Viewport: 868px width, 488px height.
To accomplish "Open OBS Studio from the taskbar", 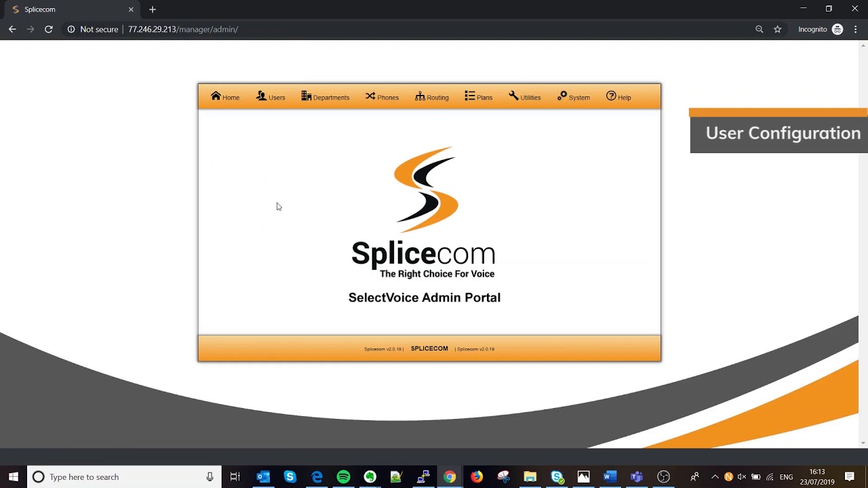I will 663,476.
